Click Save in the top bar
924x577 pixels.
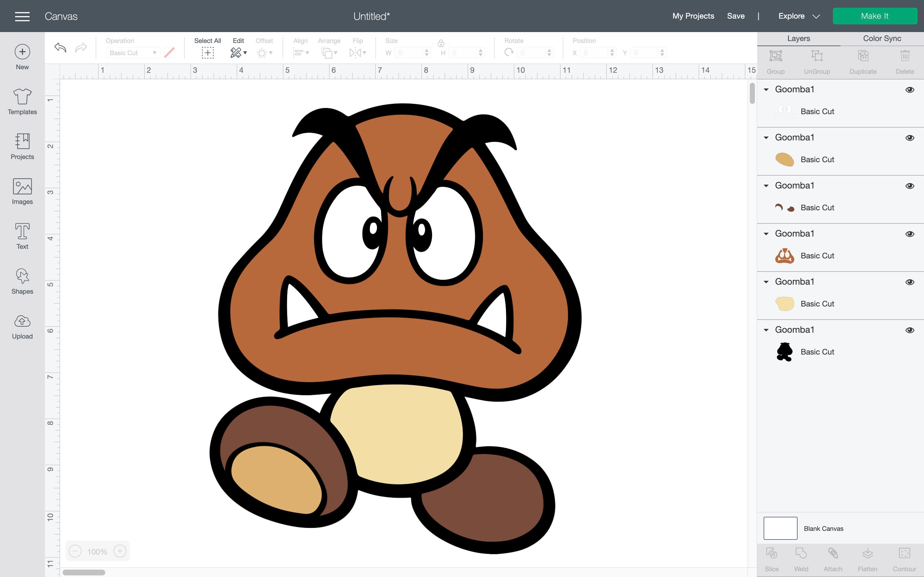click(x=735, y=16)
